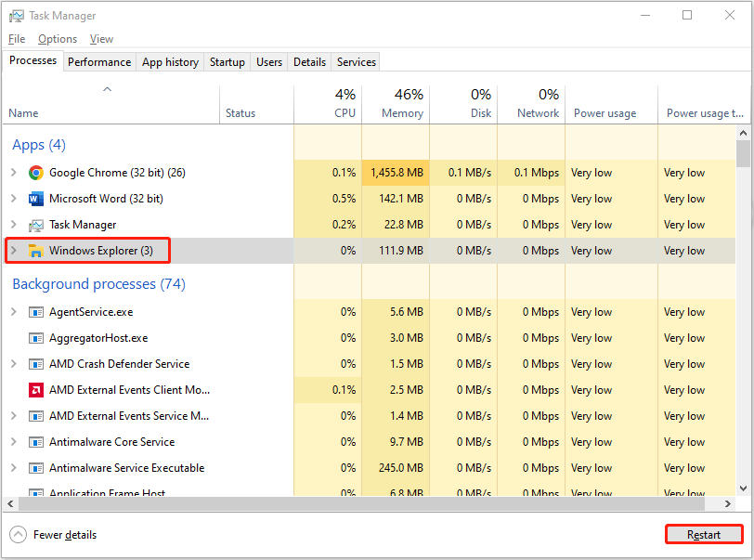Click the Application Frame Host icon
754x560 pixels.
click(x=35, y=491)
